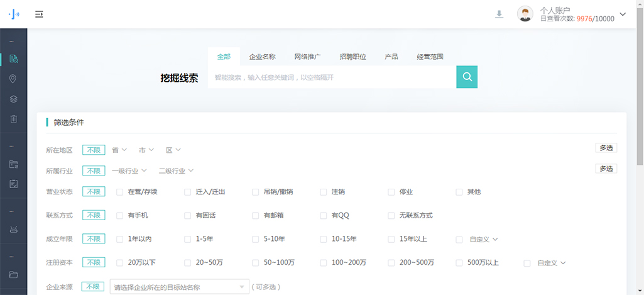Select the 招聘职位 search tab
This screenshot has width=644, height=295.
point(352,57)
